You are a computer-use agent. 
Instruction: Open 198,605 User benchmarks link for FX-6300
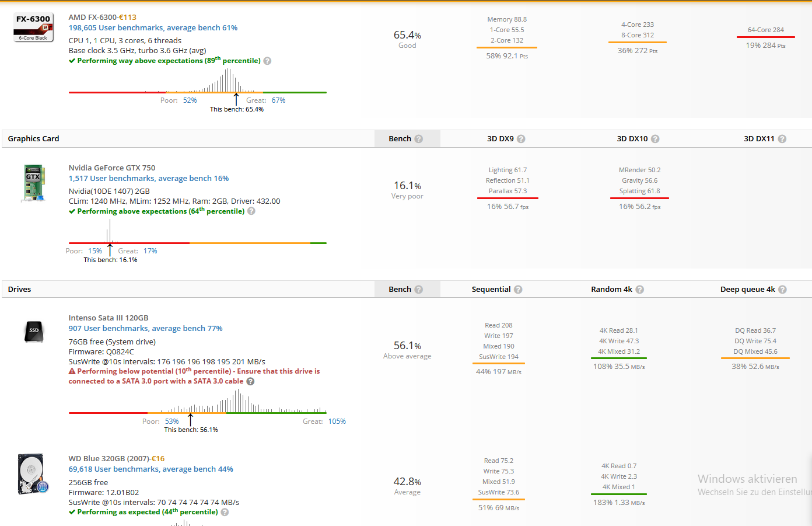(153, 28)
